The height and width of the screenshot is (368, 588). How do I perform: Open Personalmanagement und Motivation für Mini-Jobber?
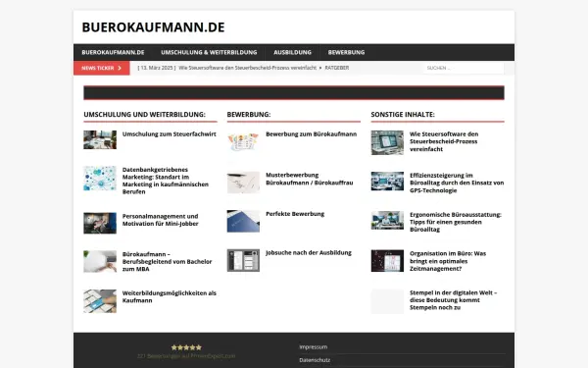pos(161,220)
